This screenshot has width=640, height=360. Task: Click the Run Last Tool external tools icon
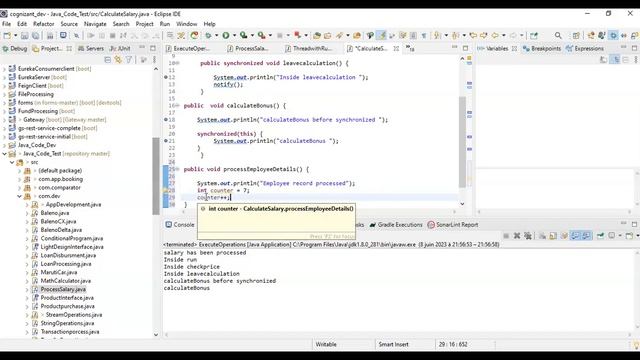tap(262, 36)
